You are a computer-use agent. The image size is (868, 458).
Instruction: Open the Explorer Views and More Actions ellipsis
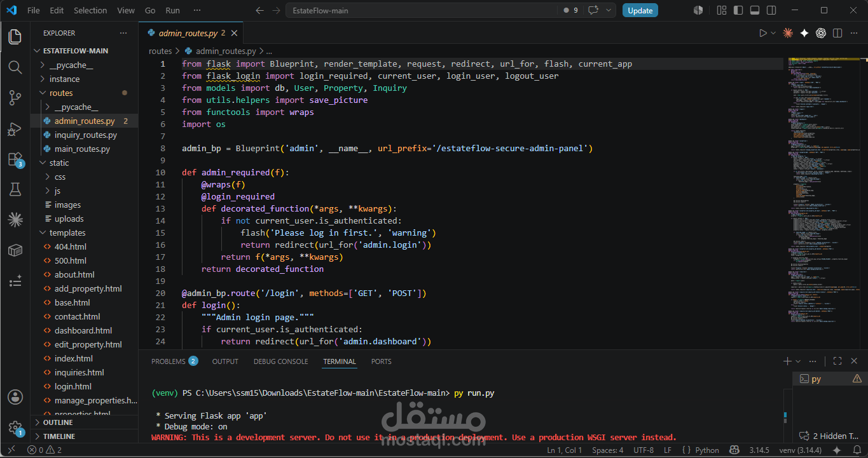(x=123, y=33)
